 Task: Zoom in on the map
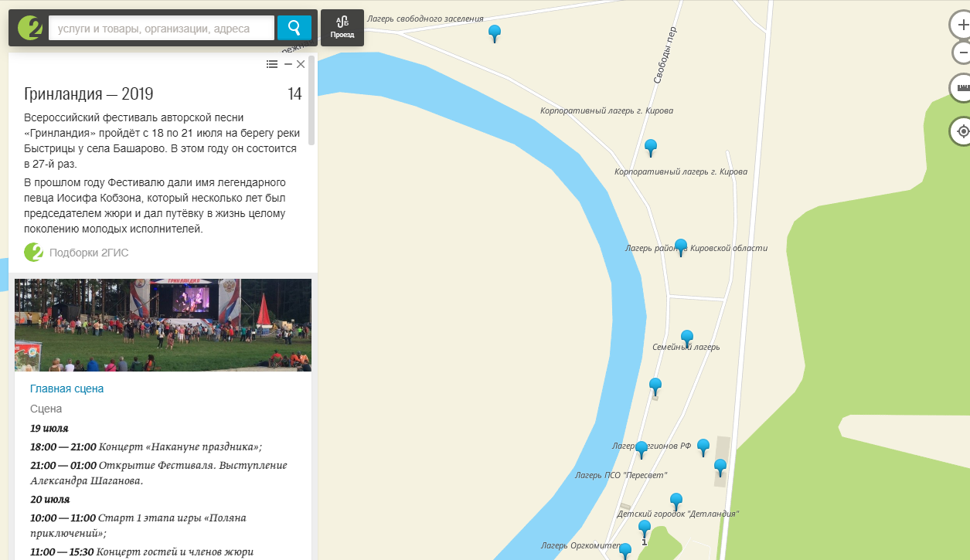click(962, 25)
